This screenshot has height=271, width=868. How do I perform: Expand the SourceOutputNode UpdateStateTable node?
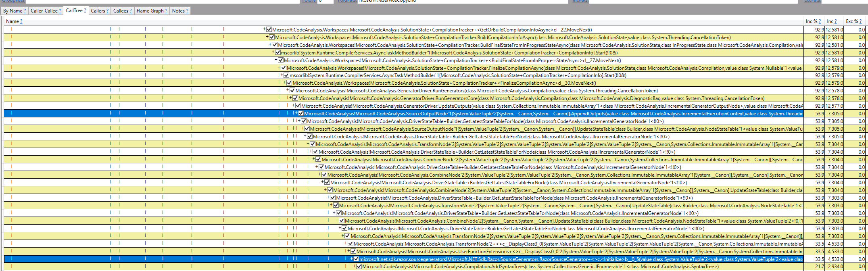[x=302, y=129]
